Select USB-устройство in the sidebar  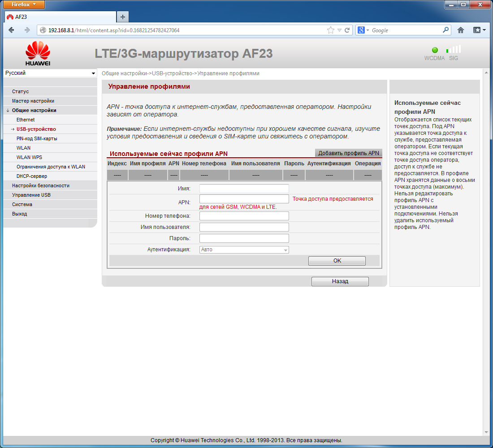[36, 129]
